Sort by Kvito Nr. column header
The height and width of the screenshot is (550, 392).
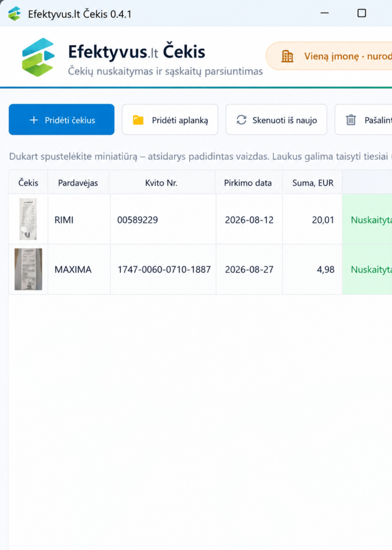click(161, 183)
